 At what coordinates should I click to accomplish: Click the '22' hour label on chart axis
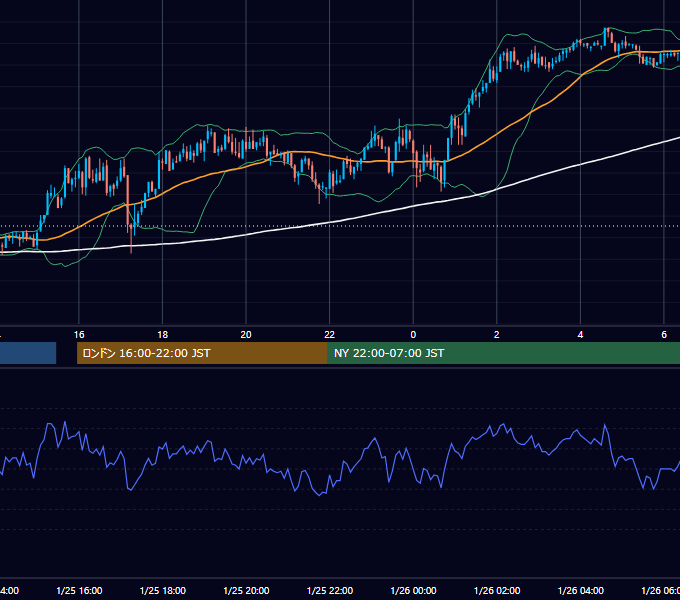[x=330, y=335]
